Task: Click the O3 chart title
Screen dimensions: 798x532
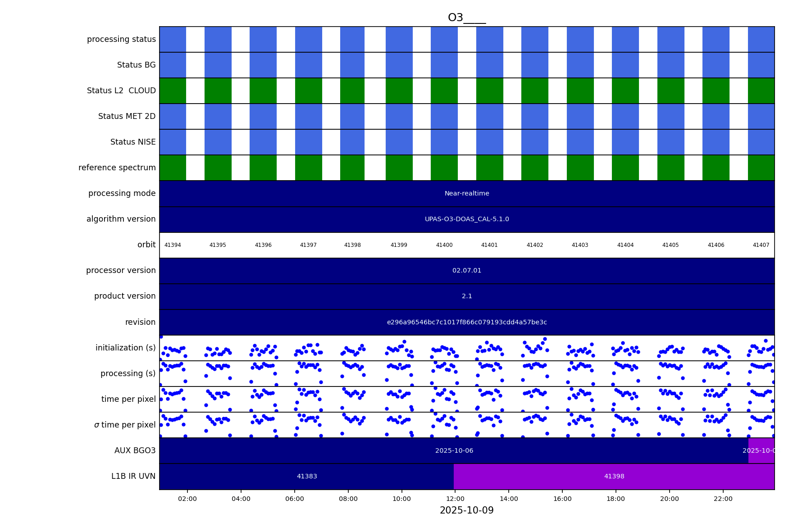Action: pos(466,18)
